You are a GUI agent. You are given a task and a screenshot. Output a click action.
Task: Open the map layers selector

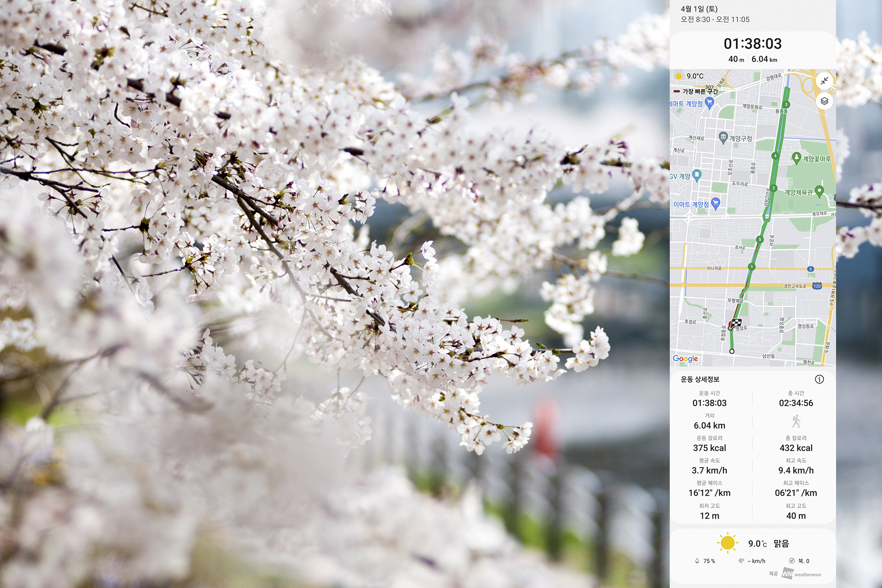tap(824, 101)
